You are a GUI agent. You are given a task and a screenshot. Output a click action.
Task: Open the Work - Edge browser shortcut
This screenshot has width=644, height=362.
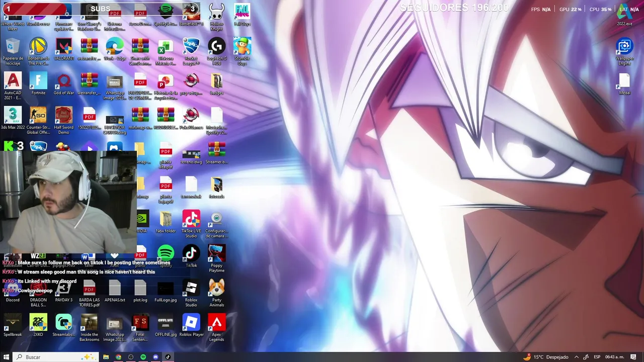115,49
